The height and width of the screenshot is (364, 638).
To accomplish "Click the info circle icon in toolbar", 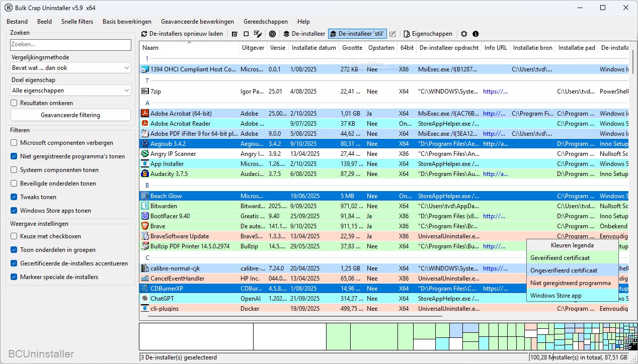I will pyautogui.click(x=475, y=34).
